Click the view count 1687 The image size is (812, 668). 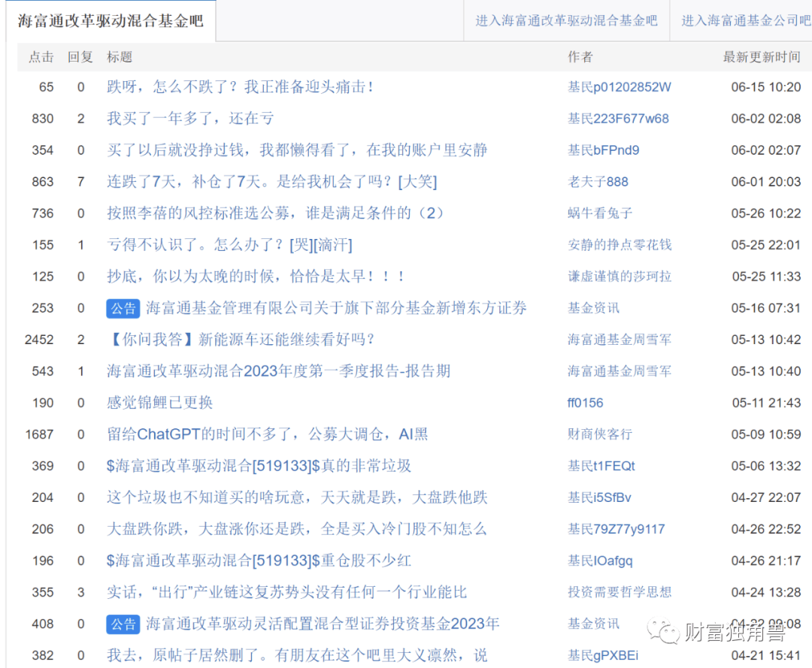coord(39,434)
